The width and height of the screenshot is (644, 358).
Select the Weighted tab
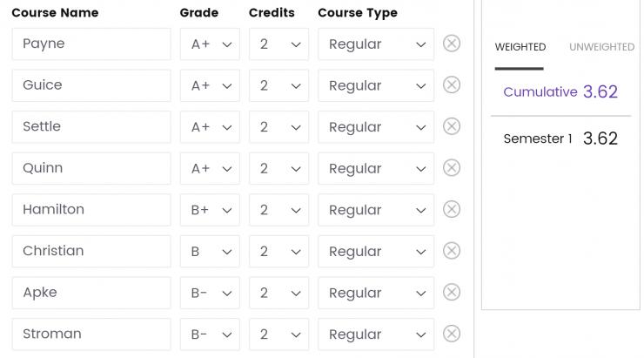tap(520, 47)
